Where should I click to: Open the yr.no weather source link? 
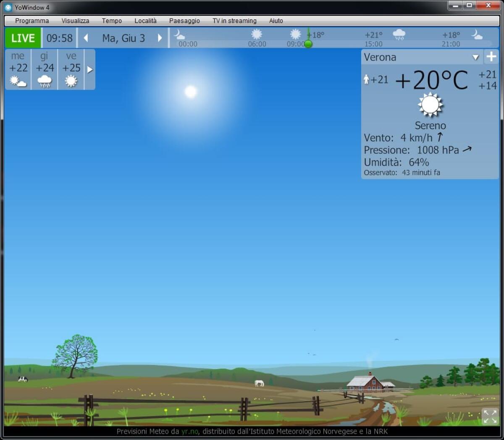[190, 431]
